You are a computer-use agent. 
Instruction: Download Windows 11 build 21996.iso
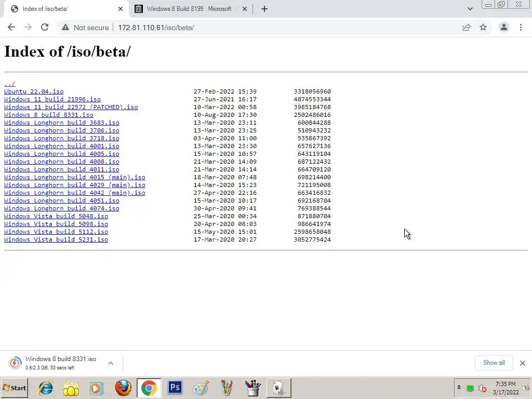tap(52, 99)
